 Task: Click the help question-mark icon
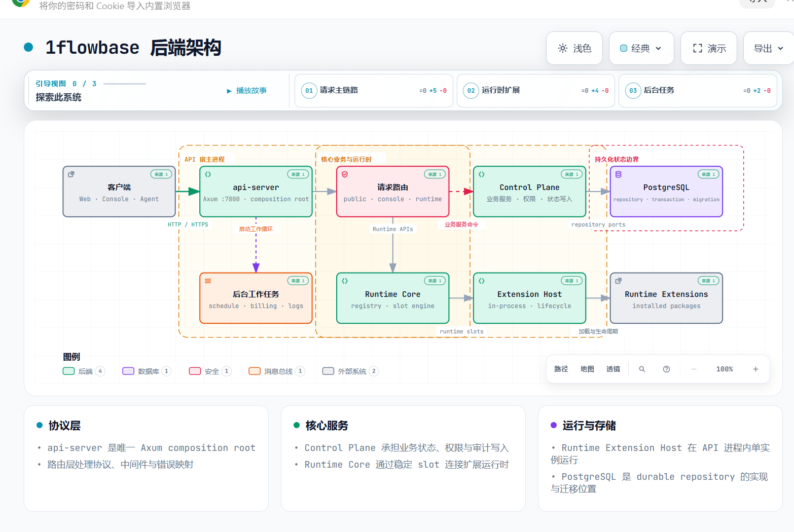tap(667, 369)
